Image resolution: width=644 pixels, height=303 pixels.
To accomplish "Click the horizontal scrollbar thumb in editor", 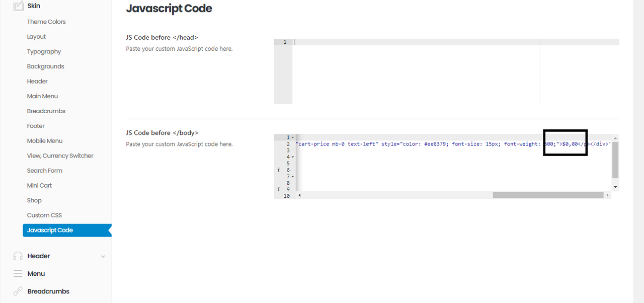I will pos(547,195).
